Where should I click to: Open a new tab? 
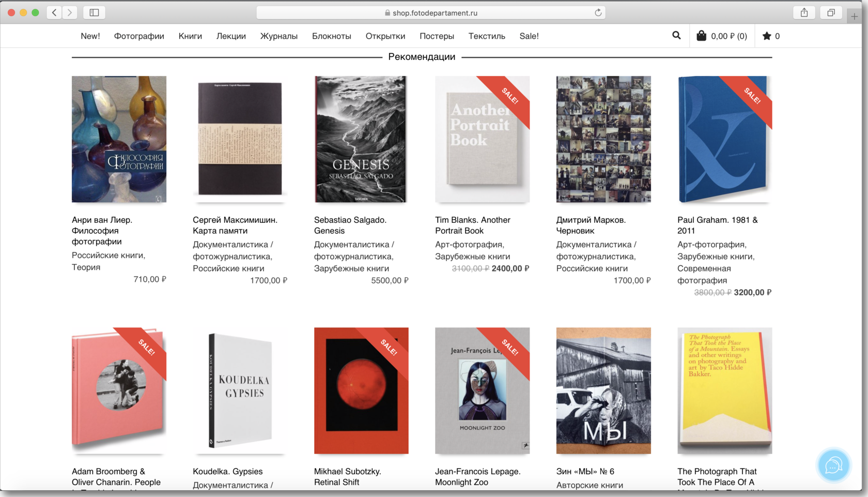click(x=854, y=17)
